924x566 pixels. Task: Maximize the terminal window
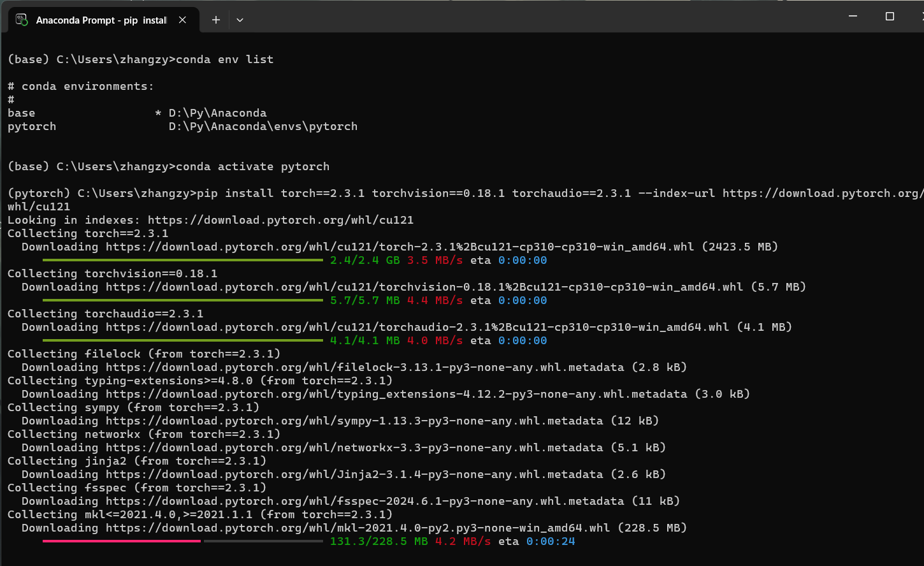[x=890, y=17]
